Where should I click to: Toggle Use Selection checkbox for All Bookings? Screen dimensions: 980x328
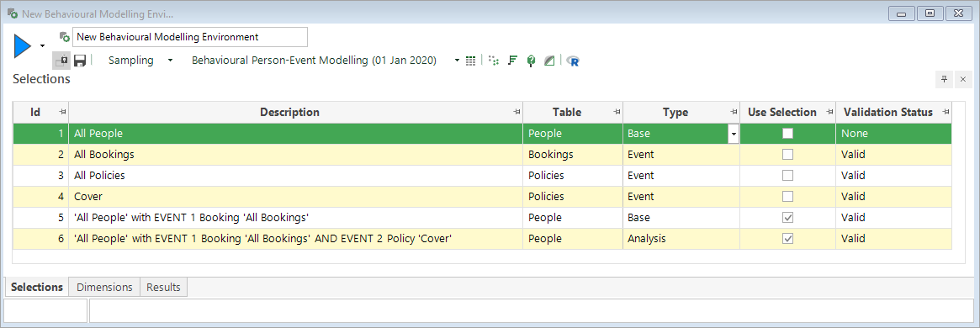[788, 154]
